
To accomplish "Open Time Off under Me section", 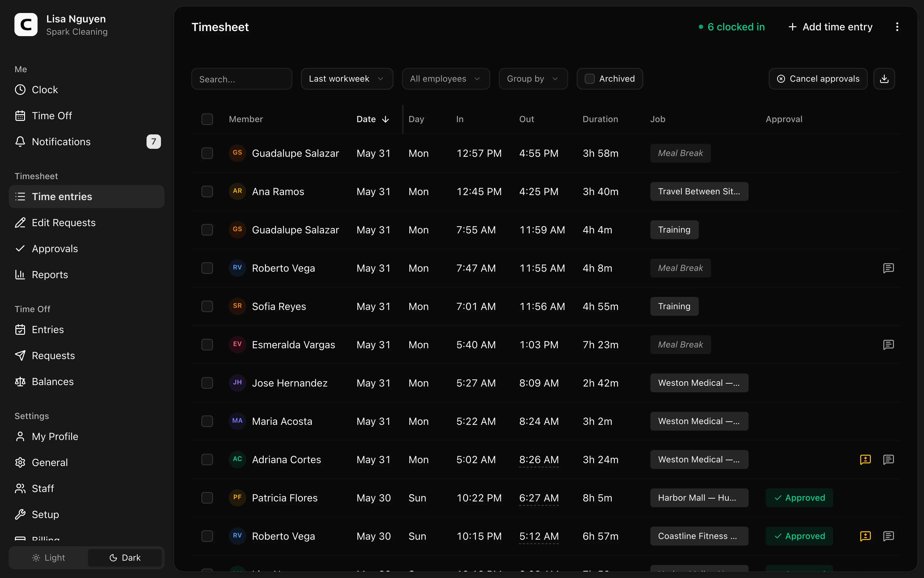I will click(x=86, y=115).
